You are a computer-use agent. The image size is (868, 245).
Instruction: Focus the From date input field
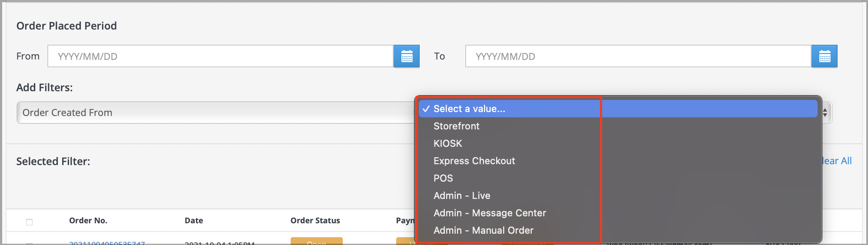click(220, 56)
